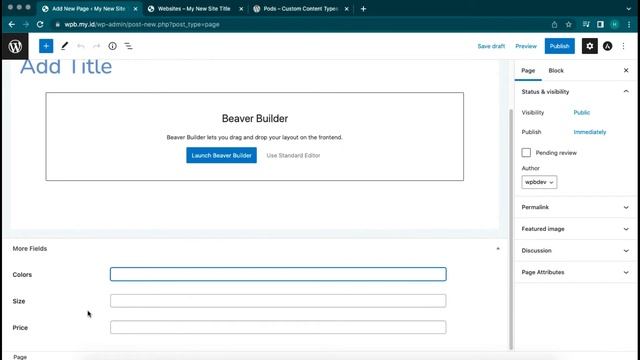
Task: Close the settings sidebar panel
Action: [626, 70]
